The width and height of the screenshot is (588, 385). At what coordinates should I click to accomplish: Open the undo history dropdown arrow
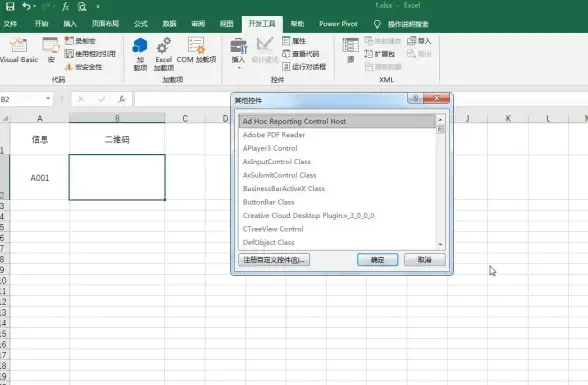(x=34, y=6)
